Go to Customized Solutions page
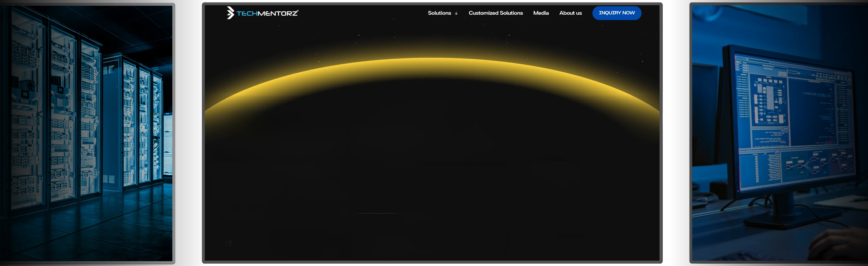The height and width of the screenshot is (266, 868). click(495, 13)
